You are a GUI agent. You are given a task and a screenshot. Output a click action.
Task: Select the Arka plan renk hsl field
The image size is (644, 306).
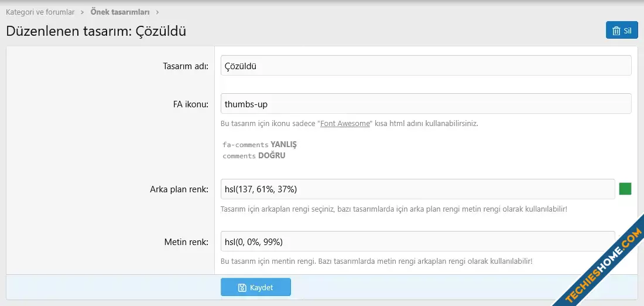[x=417, y=189]
